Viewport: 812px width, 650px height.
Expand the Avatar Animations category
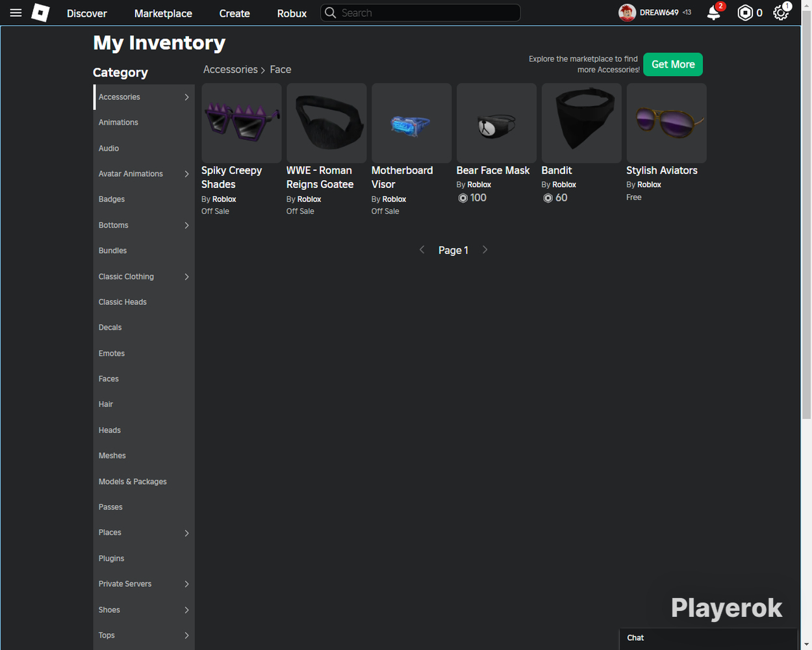144,174
